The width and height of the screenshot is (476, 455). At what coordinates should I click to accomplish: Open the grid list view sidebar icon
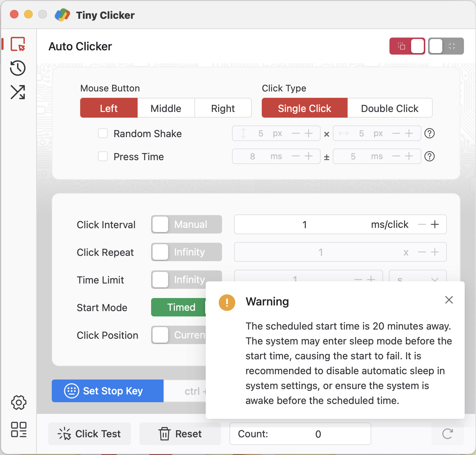[x=18, y=429]
